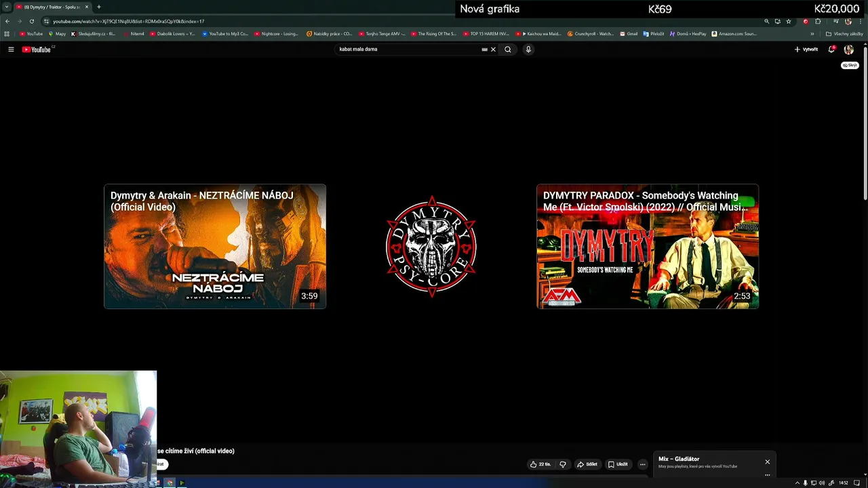Click Dymytry Psy-Core channel logo
Image resolution: width=868 pixels, height=488 pixels.
[x=431, y=247]
